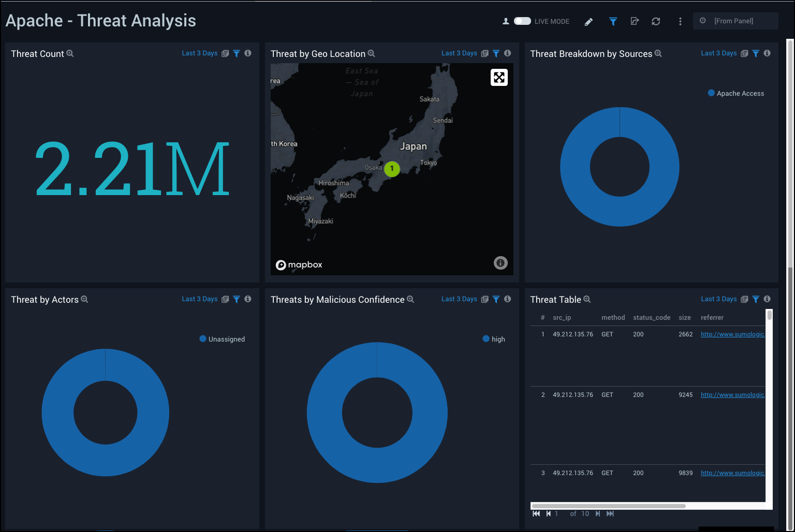Click the share dashboard icon
Image resolution: width=795 pixels, height=532 pixels.
tap(635, 21)
